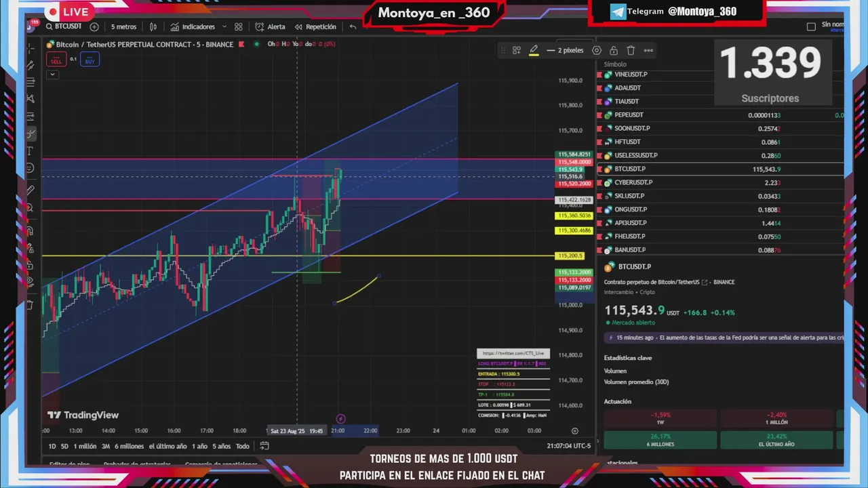
Task: Select the 1D time range
Action: 52,446
